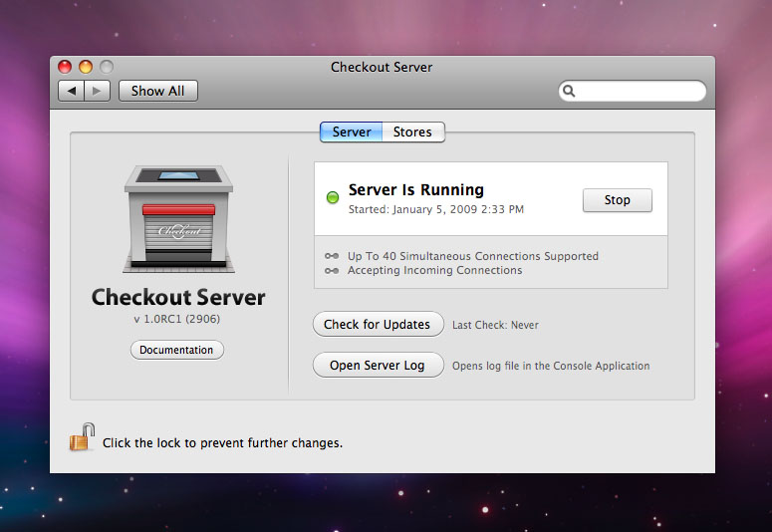Go back with the left arrow
Image resolution: width=772 pixels, height=532 pixels.
72,91
